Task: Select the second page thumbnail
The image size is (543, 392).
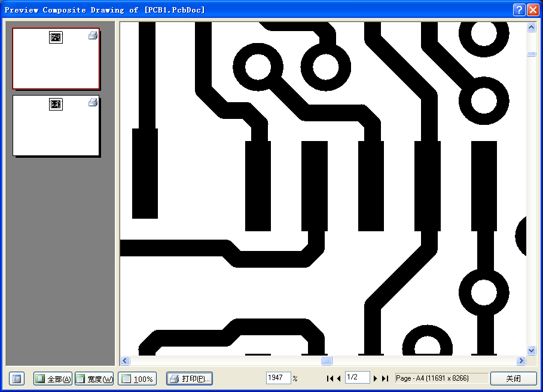Action: click(56, 125)
